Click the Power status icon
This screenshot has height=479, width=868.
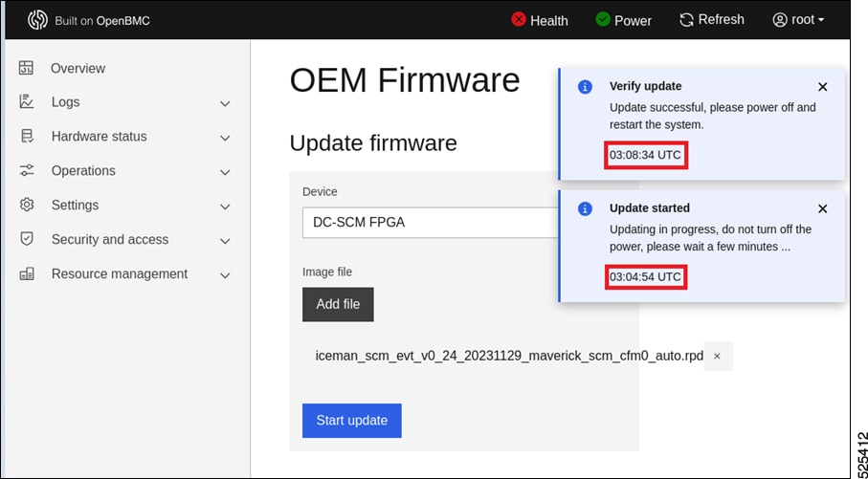coord(603,19)
